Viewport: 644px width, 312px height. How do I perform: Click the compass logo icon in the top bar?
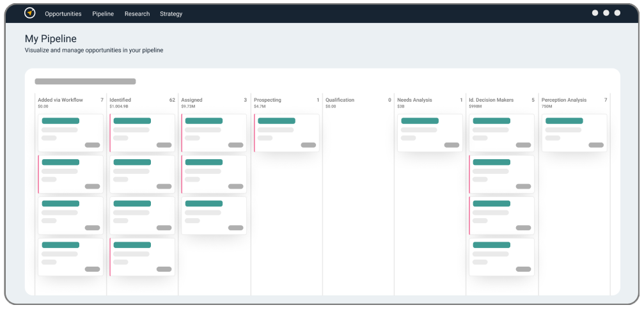point(29,13)
